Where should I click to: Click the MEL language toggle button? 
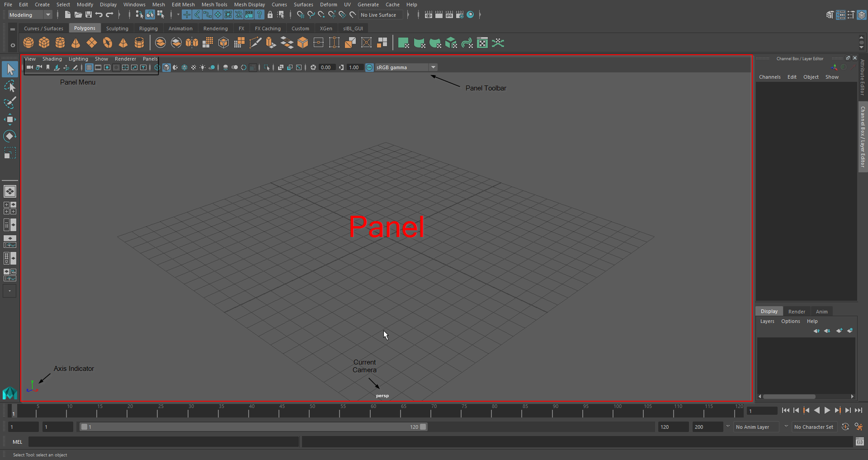pyautogui.click(x=18, y=442)
